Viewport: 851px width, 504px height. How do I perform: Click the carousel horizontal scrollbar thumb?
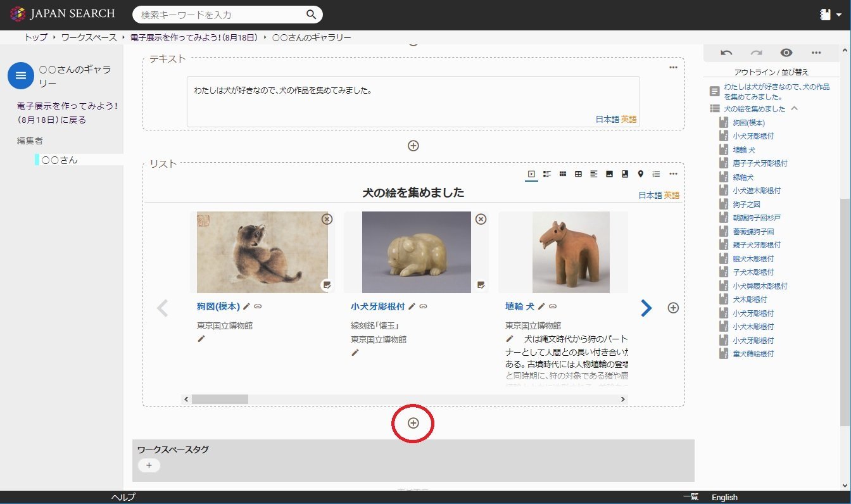pyautogui.click(x=220, y=399)
